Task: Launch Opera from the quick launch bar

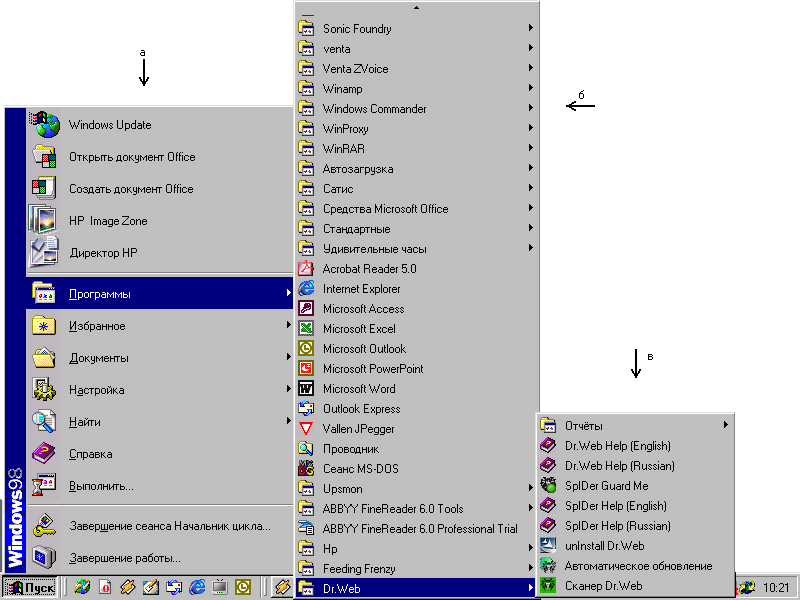Action: [105, 587]
